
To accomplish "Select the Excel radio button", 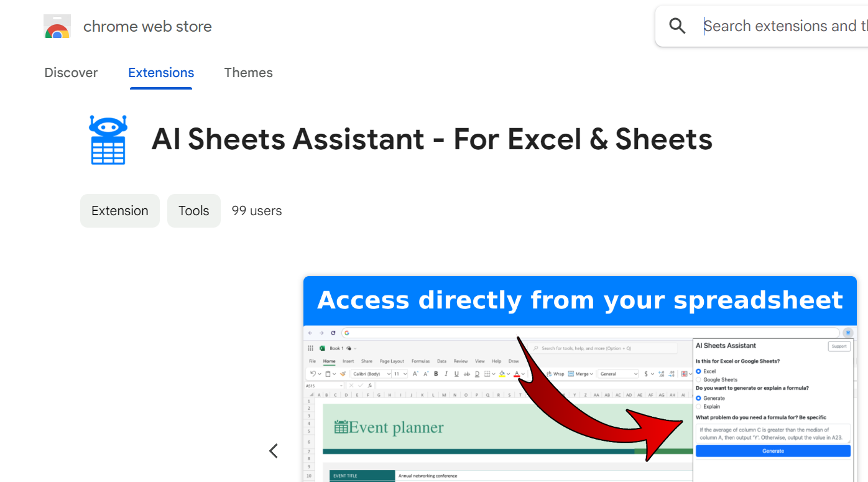I will (x=698, y=371).
